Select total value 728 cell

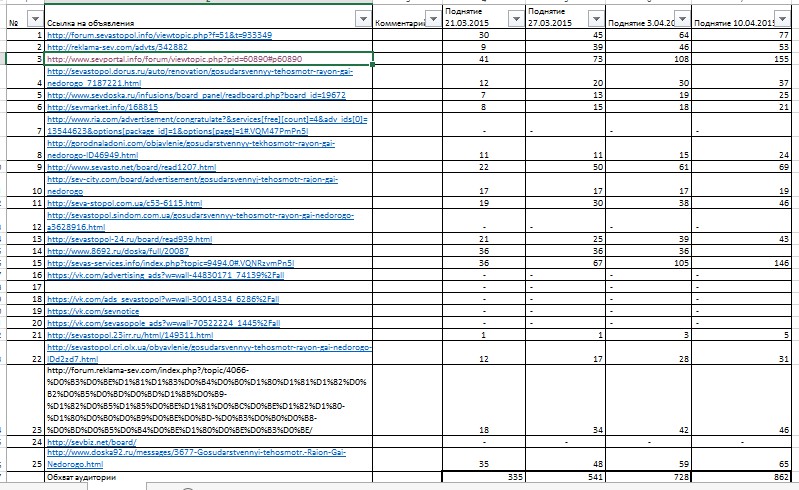click(x=648, y=477)
